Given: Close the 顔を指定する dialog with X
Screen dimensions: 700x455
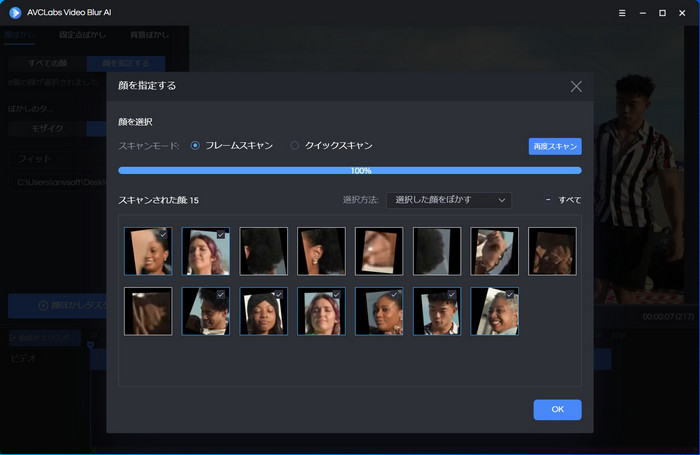Looking at the screenshot, I should pyautogui.click(x=576, y=86).
